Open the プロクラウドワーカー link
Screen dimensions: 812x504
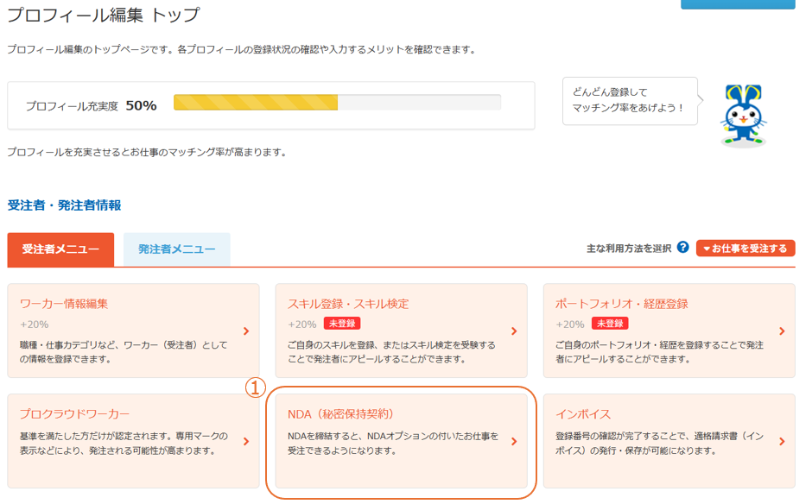pyautogui.click(x=74, y=414)
